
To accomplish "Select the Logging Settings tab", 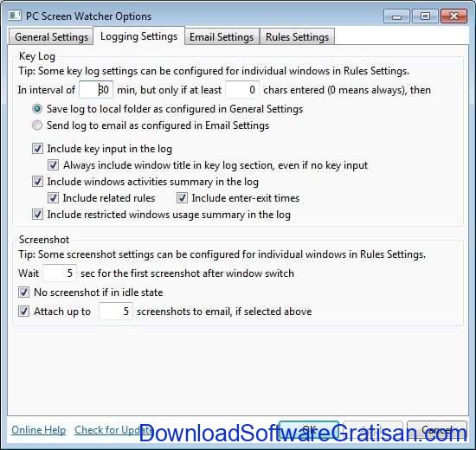I will pos(138,36).
